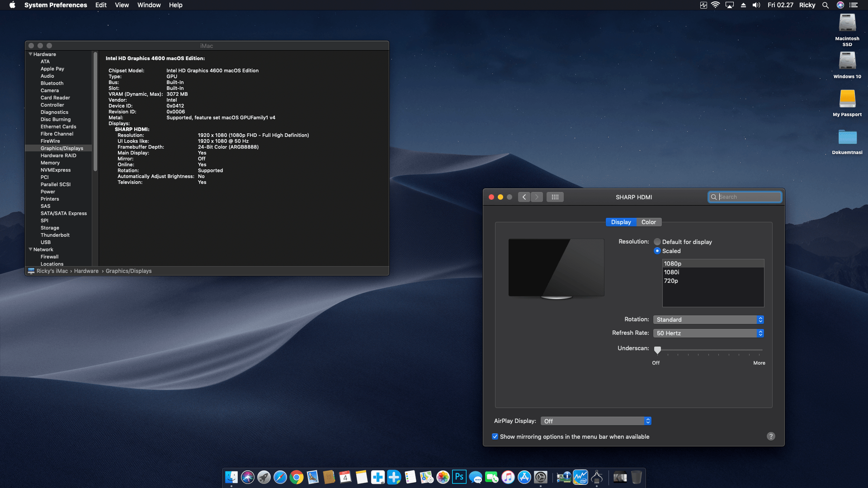The width and height of the screenshot is (868, 488).
Task: Select Graphics/Displays in the hardware sidebar
Action: click(x=59, y=148)
